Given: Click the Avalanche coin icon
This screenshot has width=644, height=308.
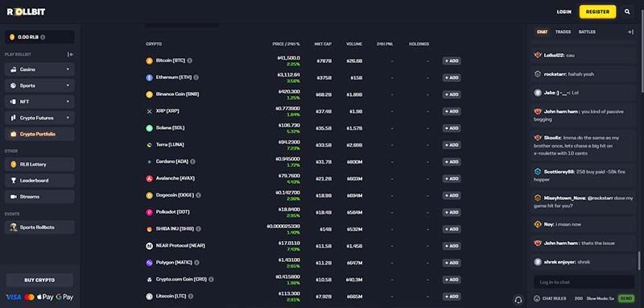Looking at the screenshot, I should [x=149, y=179].
